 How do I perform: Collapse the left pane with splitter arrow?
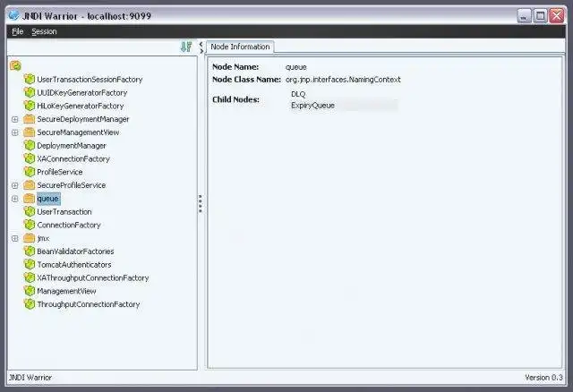click(201, 44)
